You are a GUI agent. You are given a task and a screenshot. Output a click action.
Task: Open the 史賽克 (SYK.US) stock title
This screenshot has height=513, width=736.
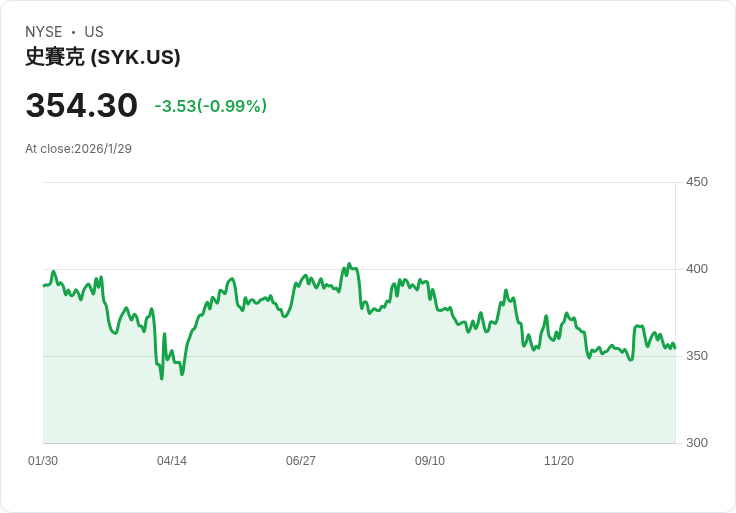click(x=103, y=57)
